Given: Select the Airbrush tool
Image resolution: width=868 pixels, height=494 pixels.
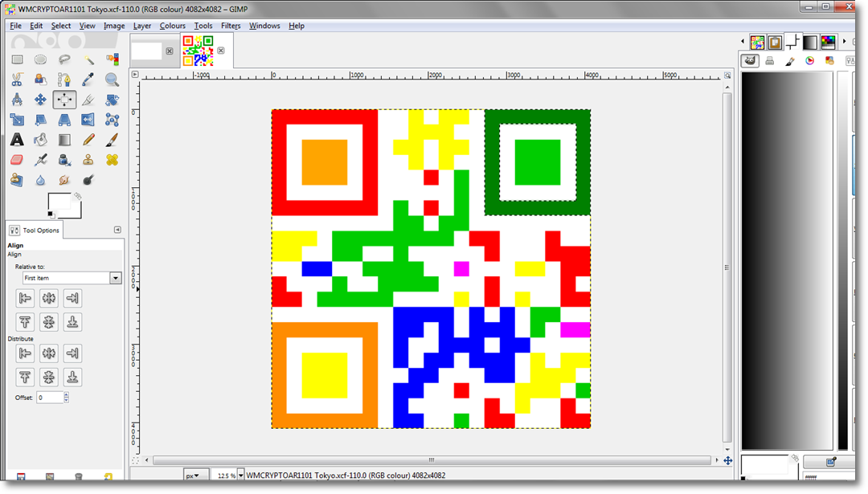Looking at the screenshot, I should point(40,160).
